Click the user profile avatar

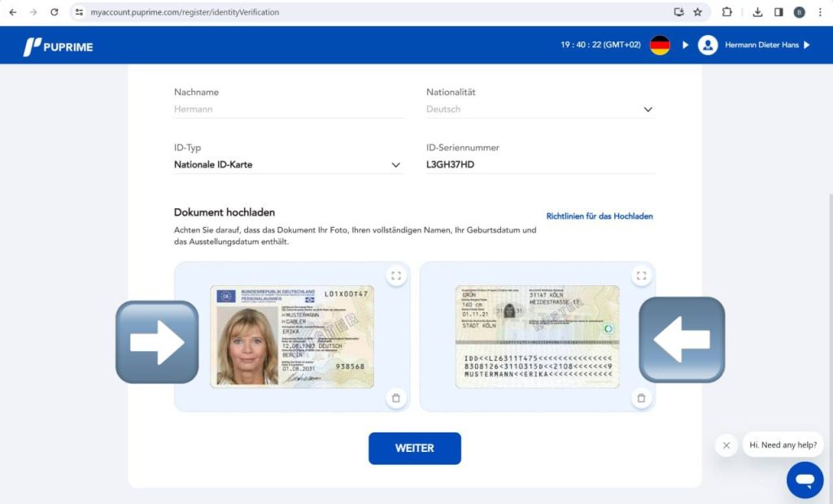[x=708, y=46]
